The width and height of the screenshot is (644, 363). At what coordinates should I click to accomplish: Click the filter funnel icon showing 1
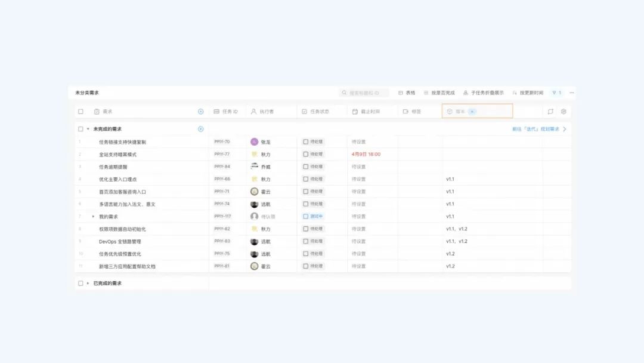pos(556,93)
